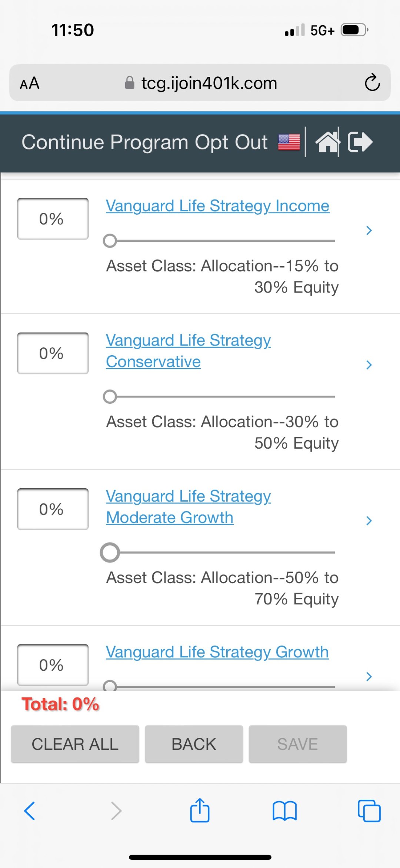This screenshot has height=868, width=400.
Task: Reload the page with refresh icon
Action: [x=372, y=83]
